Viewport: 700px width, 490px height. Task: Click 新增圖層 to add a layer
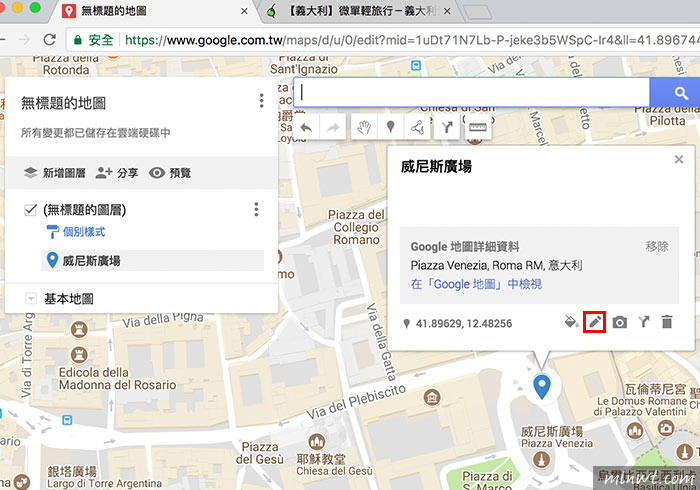pyautogui.click(x=54, y=173)
